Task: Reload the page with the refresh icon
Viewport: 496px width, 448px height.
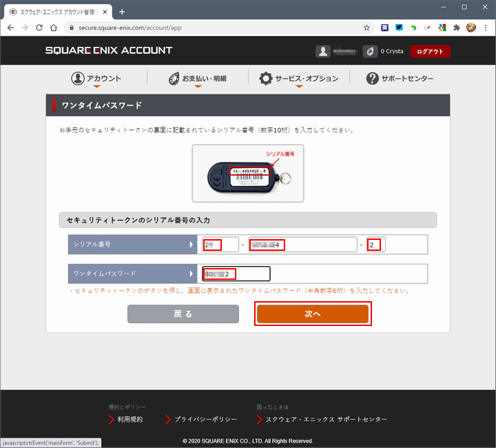Action: (39, 28)
